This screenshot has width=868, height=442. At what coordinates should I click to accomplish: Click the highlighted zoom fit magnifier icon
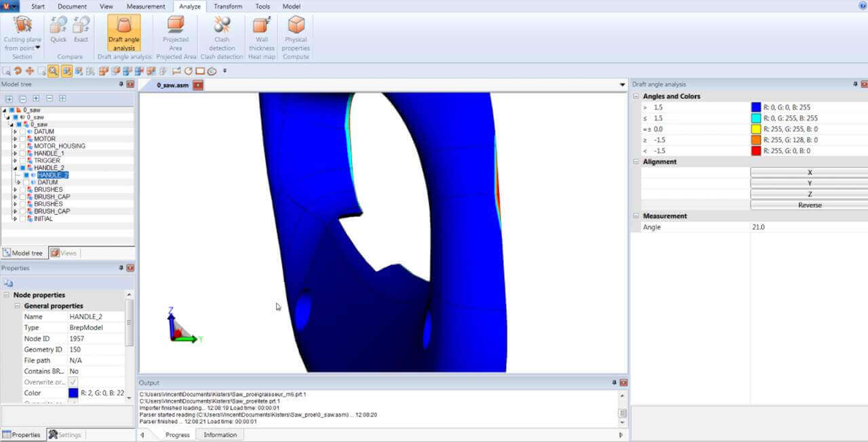(54, 71)
